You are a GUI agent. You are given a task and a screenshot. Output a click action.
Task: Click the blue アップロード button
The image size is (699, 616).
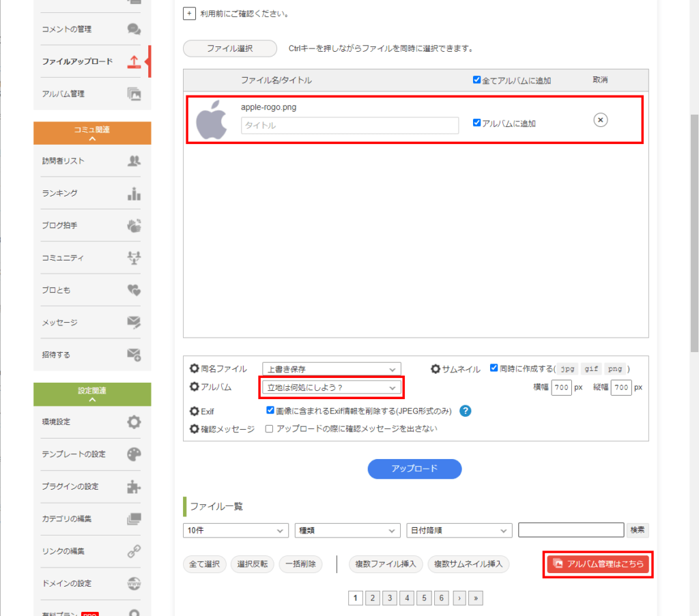click(x=414, y=469)
